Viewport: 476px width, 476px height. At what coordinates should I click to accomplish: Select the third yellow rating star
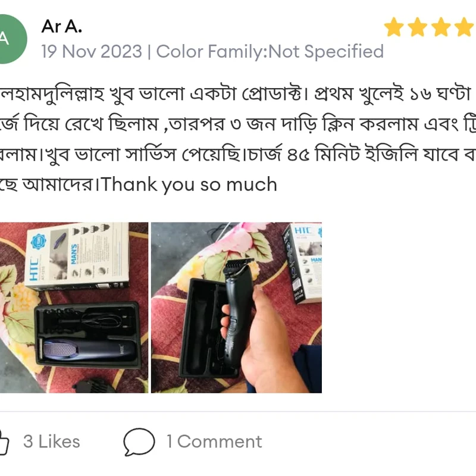click(x=441, y=27)
